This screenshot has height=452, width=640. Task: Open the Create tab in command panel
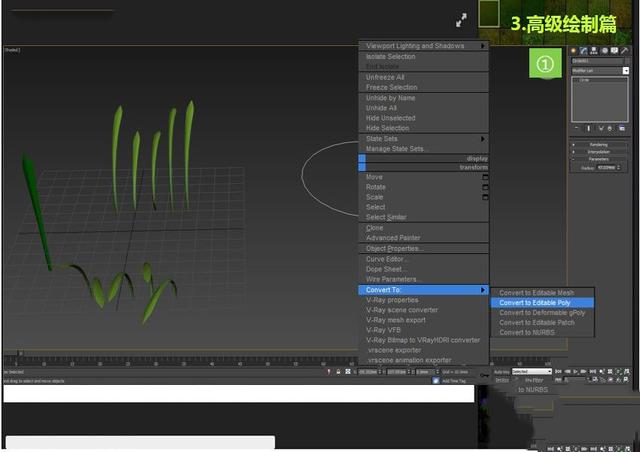573,50
